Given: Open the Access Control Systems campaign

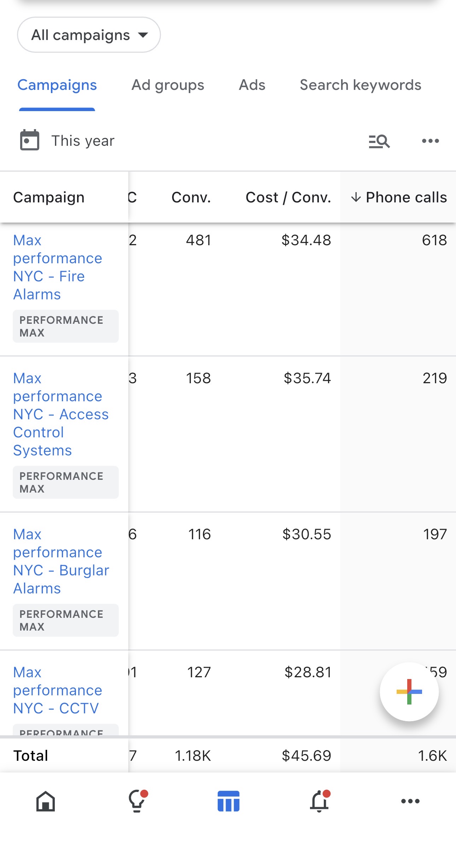Looking at the screenshot, I should pos(60,414).
